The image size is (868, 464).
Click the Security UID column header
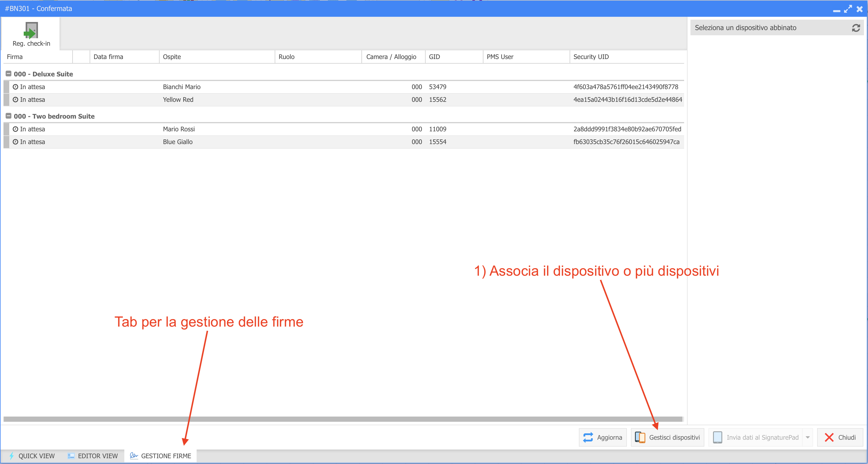coord(627,57)
